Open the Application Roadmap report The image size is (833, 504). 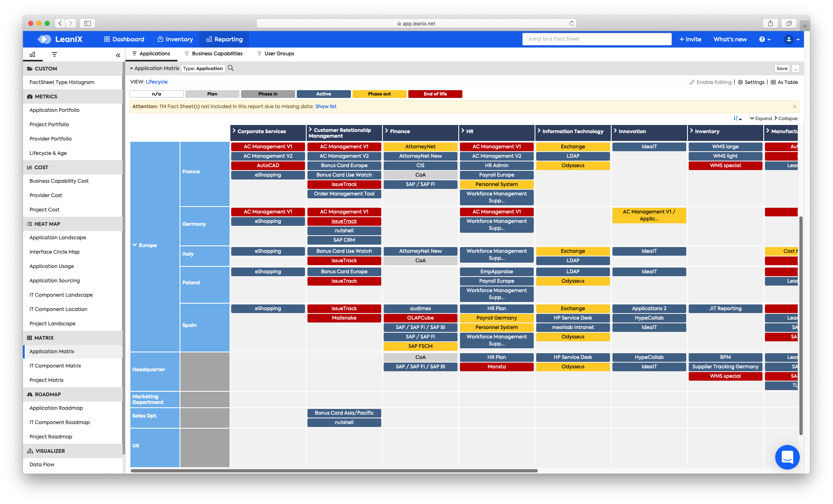pyautogui.click(x=56, y=408)
